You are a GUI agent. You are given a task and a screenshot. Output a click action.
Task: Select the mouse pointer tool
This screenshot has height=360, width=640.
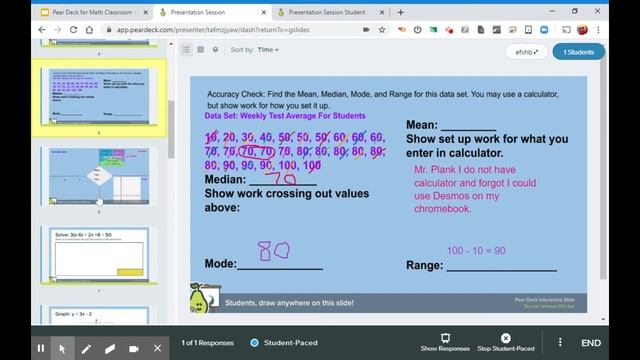[62, 349]
